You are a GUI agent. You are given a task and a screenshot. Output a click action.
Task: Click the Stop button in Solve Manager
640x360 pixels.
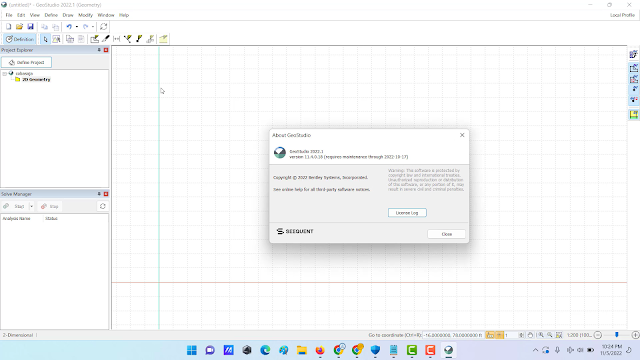(x=50, y=207)
